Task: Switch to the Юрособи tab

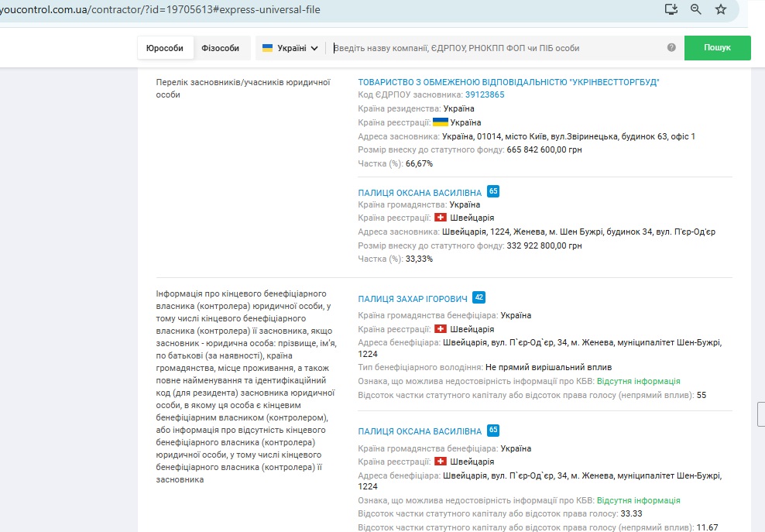Action: (165, 48)
